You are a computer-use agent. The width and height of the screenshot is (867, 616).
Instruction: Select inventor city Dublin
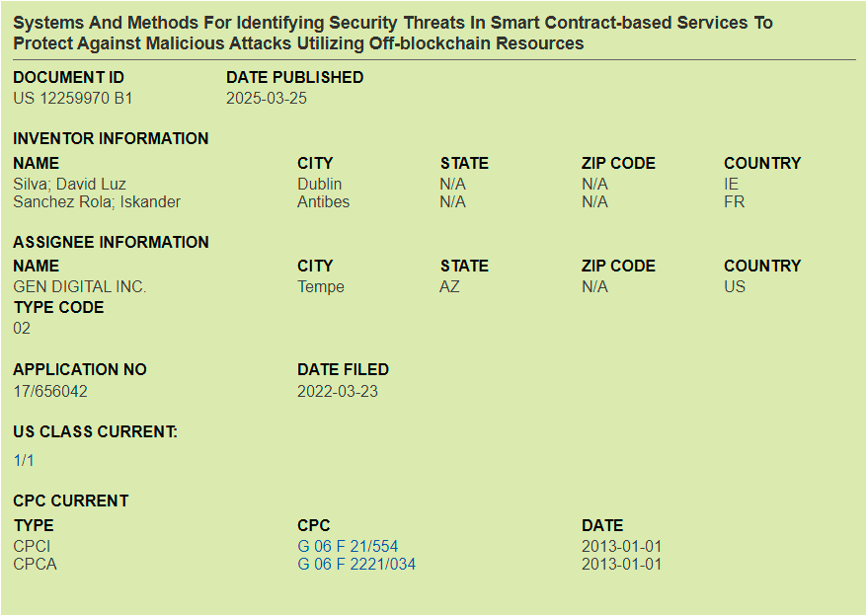(x=316, y=184)
